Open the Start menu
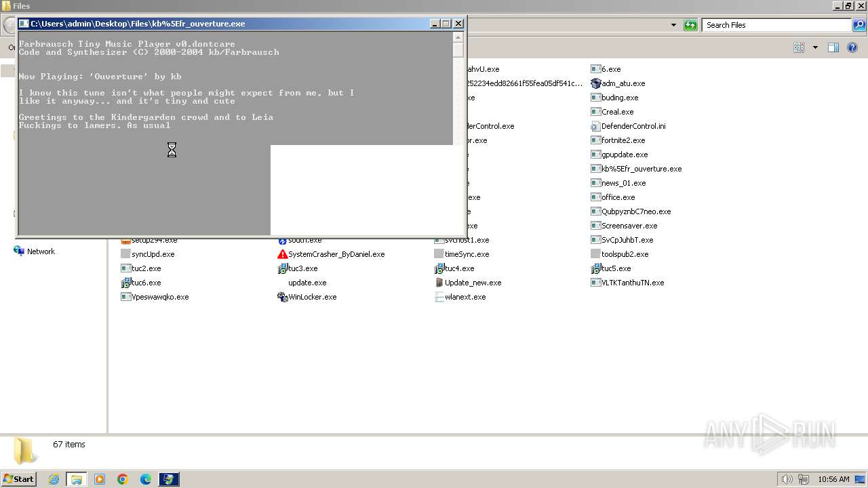The width and height of the screenshot is (868, 488). coord(18,479)
